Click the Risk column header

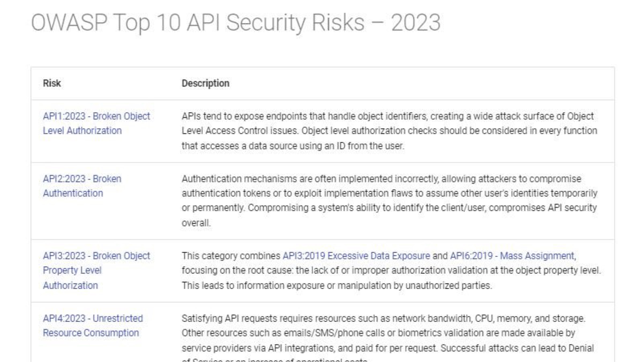pos(52,83)
